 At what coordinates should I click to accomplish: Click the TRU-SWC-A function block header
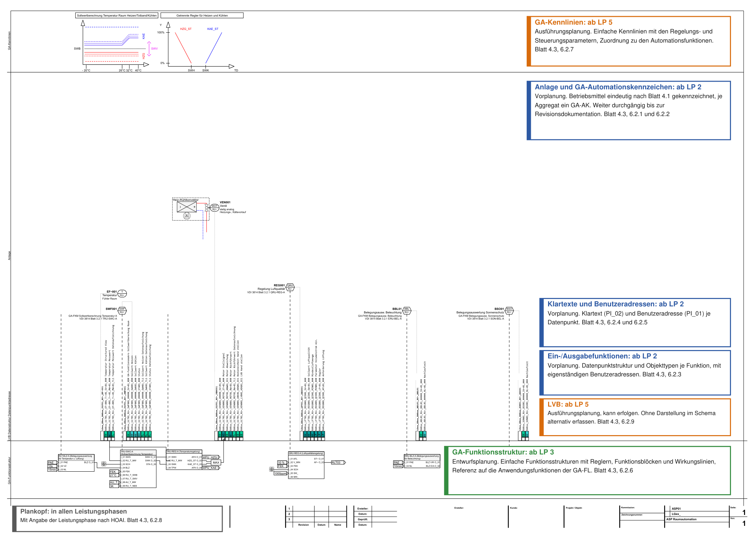point(138,453)
